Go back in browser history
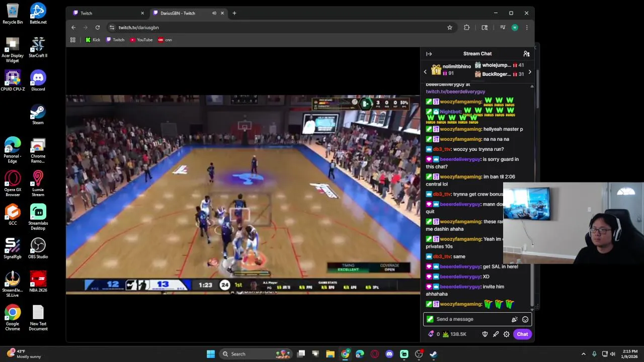The image size is (644, 362). (x=73, y=28)
